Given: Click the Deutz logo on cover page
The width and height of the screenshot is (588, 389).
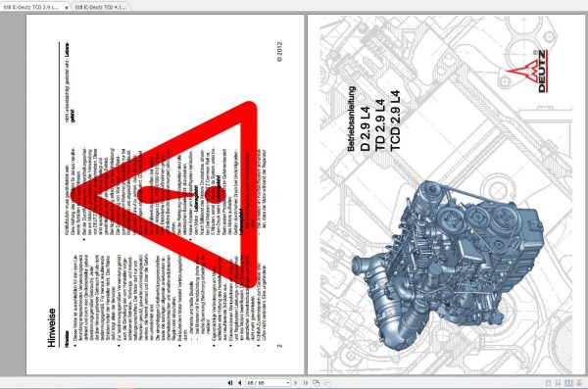Looking at the screenshot, I should (527, 72).
